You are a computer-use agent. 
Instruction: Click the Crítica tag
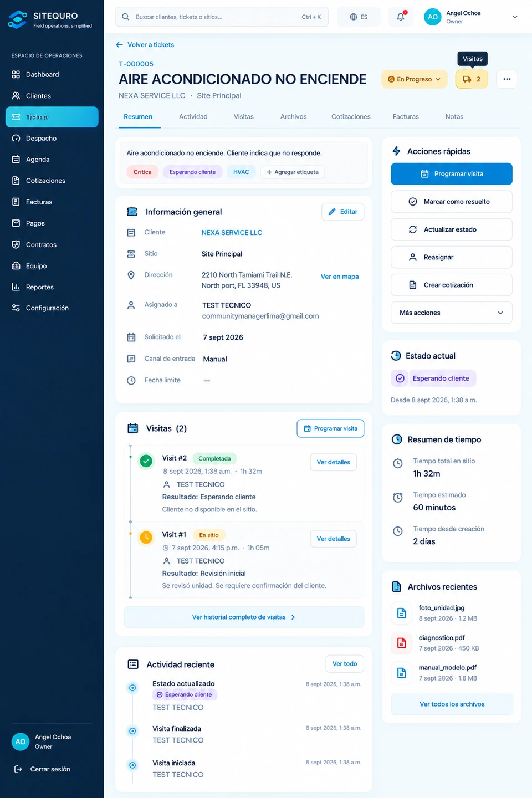click(142, 172)
